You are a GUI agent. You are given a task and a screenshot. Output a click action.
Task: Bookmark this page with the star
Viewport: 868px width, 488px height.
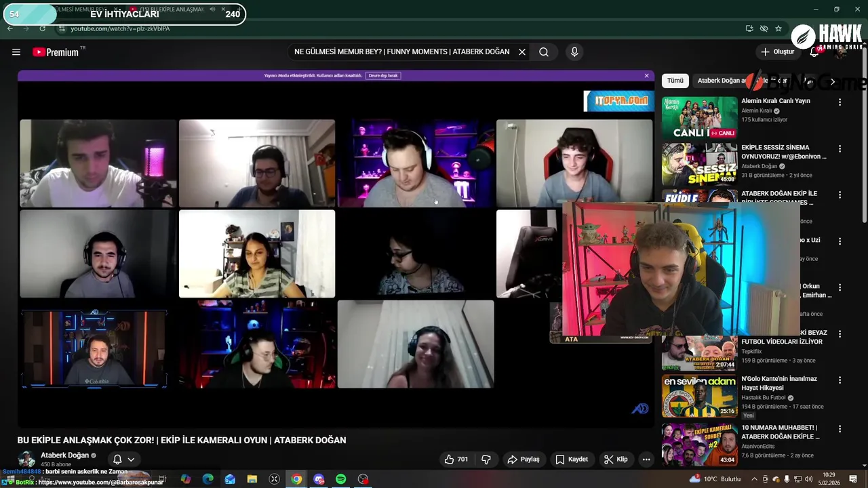click(x=778, y=28)
